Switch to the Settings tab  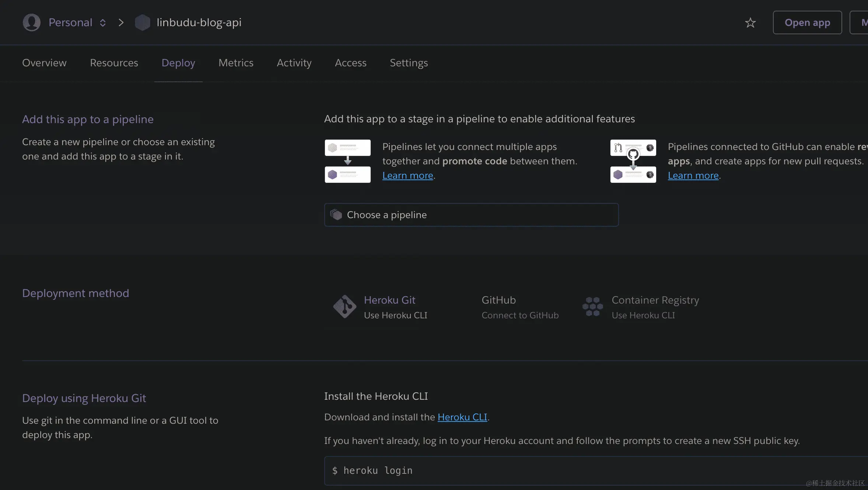[409, 63]
